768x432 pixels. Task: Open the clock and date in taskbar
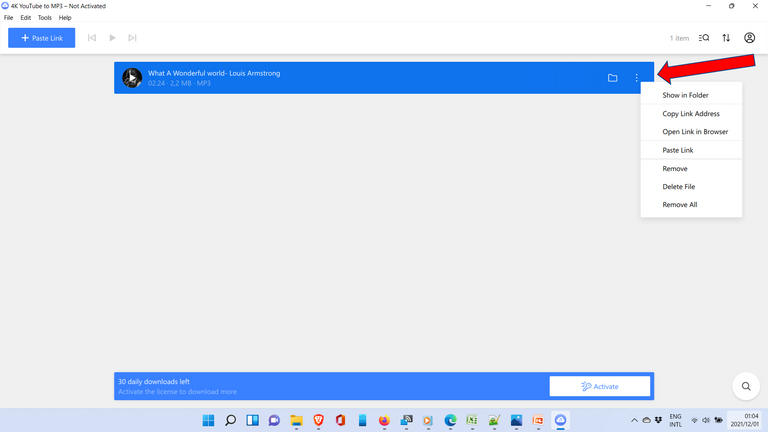[x=745, y=420]
